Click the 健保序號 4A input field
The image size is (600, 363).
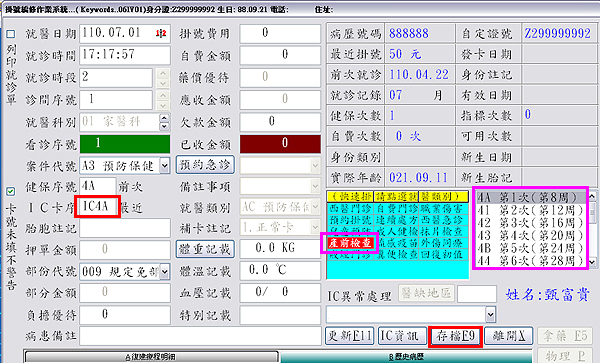pos(98,187)
